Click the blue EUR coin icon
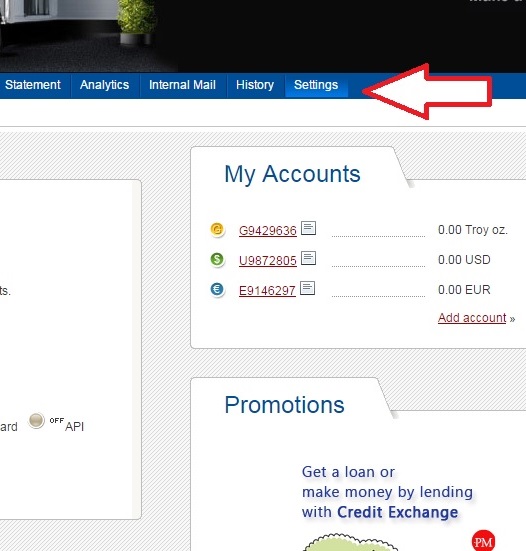The height and width of the screenshot is (551, 526). coord(217,289)
